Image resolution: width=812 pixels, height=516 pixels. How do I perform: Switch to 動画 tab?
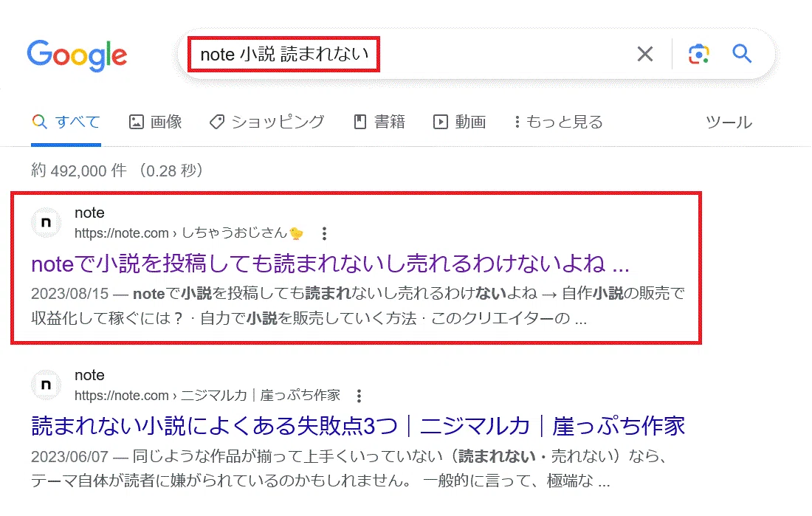[x=459, y=122]
